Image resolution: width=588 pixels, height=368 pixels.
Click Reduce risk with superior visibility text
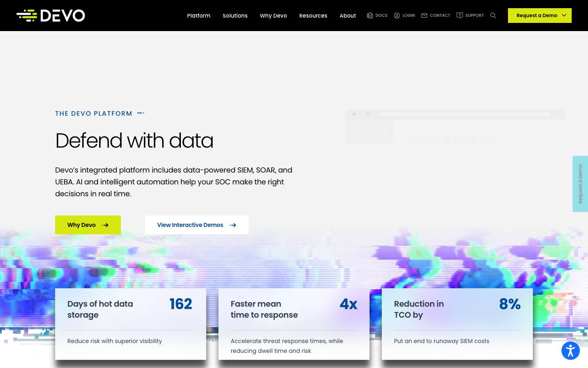point(115,341)
